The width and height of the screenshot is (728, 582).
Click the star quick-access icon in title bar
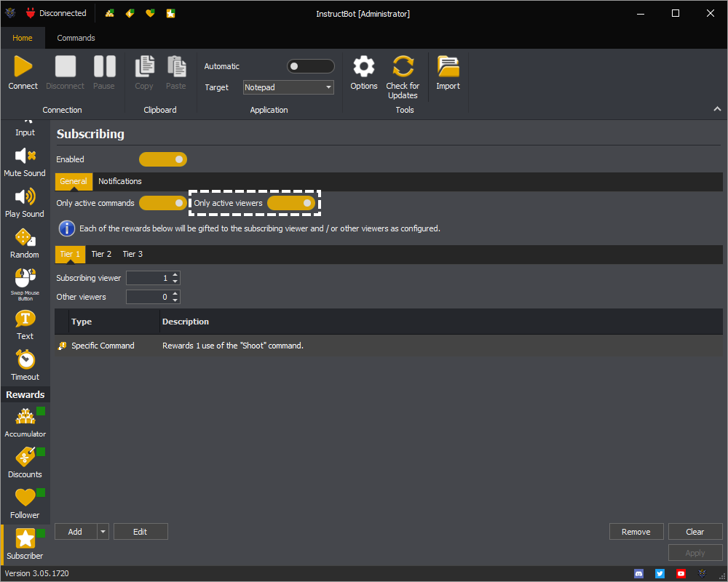coord(171,14)
